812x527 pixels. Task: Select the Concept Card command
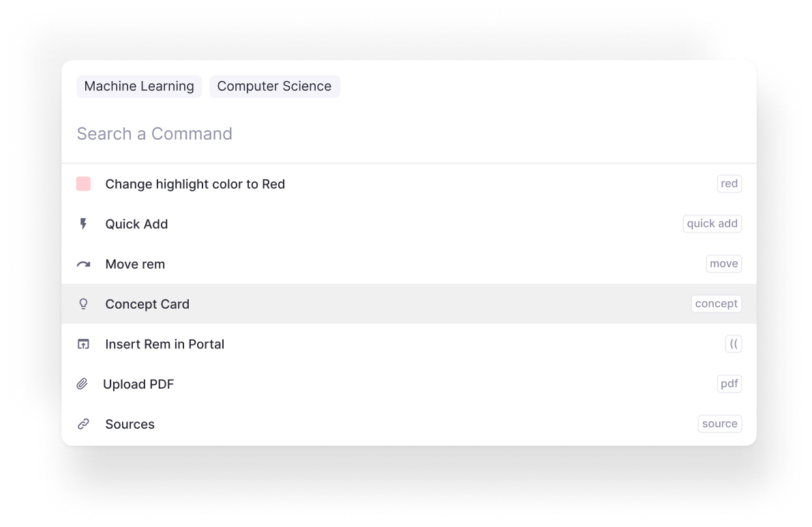click(x=147, y=304)
